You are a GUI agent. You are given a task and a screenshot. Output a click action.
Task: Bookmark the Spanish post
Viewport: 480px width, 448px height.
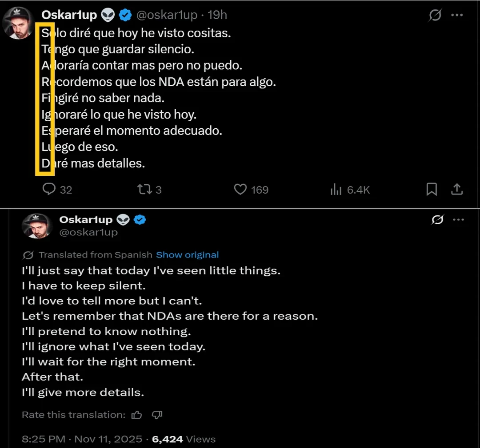click(432, 190)
